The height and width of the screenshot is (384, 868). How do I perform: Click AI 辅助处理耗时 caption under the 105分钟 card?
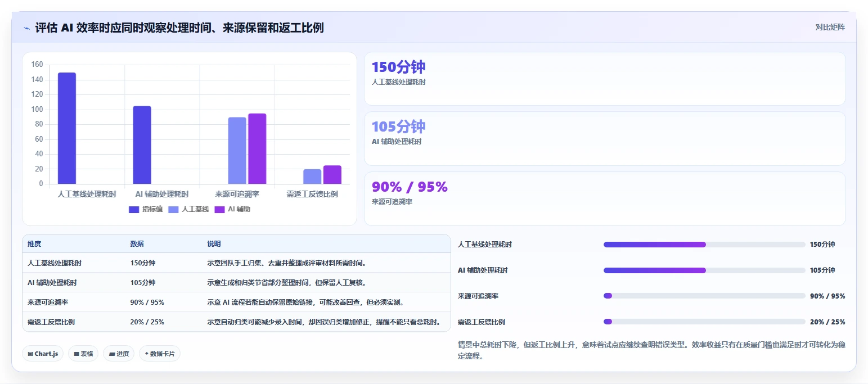tap(397, 142)
